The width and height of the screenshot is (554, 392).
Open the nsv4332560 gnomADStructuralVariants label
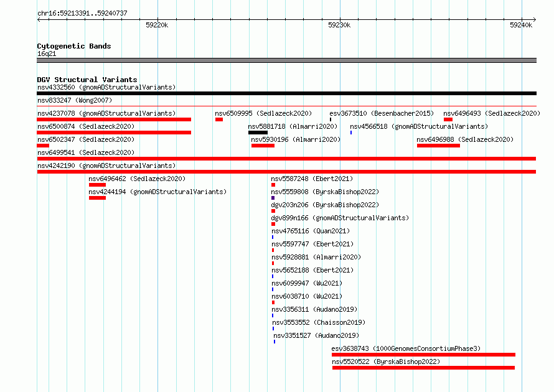tap(106, 87)
